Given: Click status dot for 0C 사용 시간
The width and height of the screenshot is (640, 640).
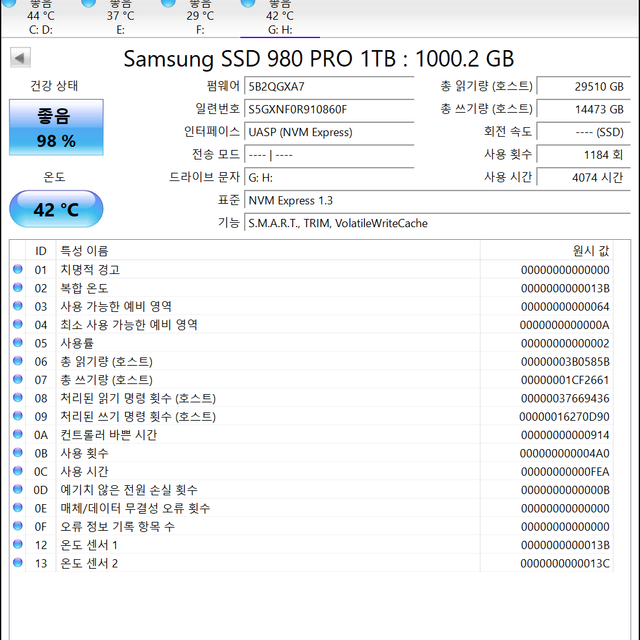Looking at the screenshot, I should (x=18, y=471).
